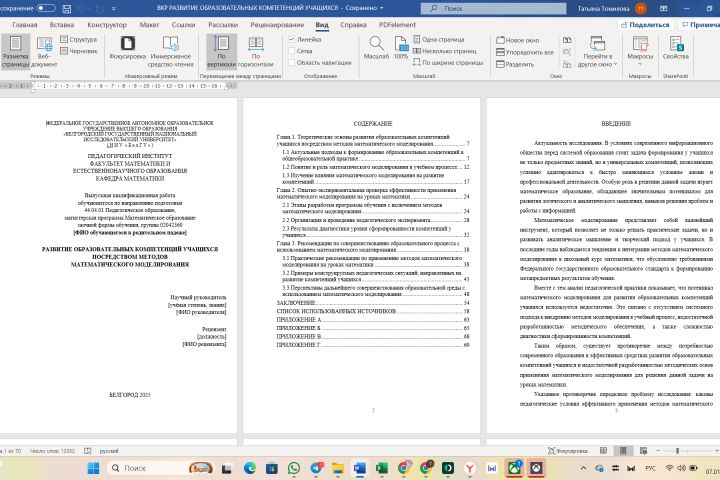Image resolution: width=720 pixels, height=480 pixels.
Task: Open the Структура outline view
Action: pyautogui.click(x=79, y=40)
